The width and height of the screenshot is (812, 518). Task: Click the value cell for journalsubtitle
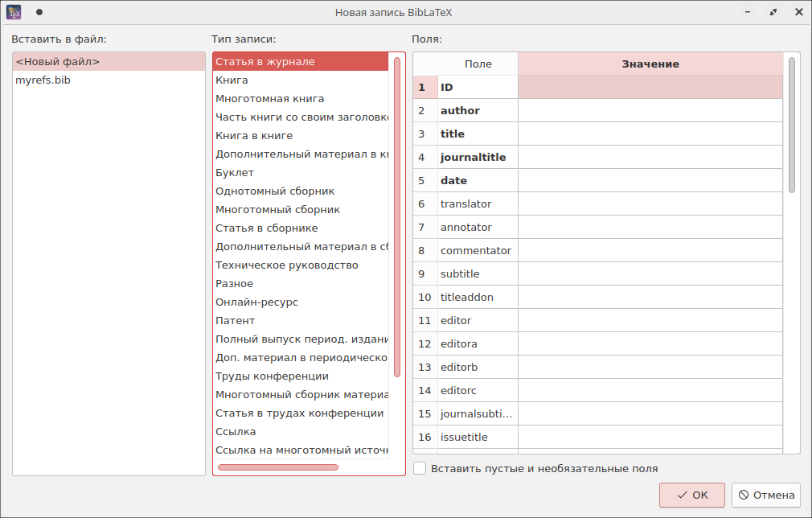pyautogui.click(x=650, y=413)
